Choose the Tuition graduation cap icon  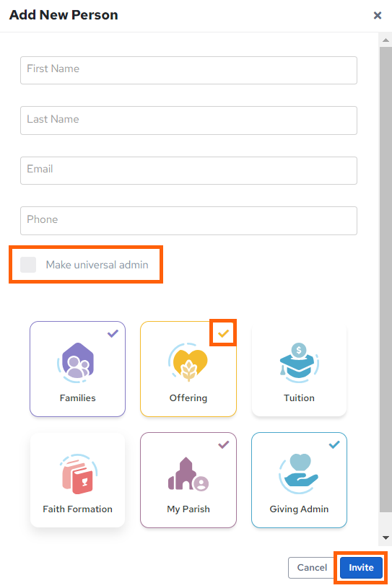coord(299,362)
